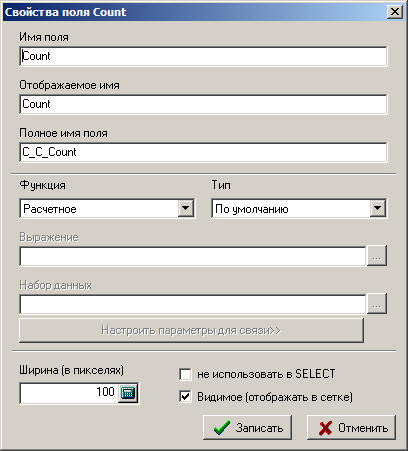Click the Набор данных text field

pyautogui.click(x=193, y=304)
